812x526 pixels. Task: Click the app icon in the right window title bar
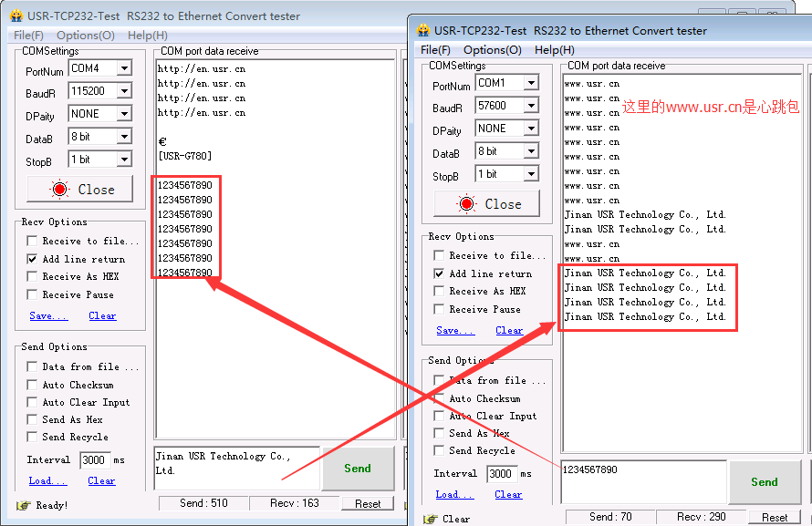[423, 30]
